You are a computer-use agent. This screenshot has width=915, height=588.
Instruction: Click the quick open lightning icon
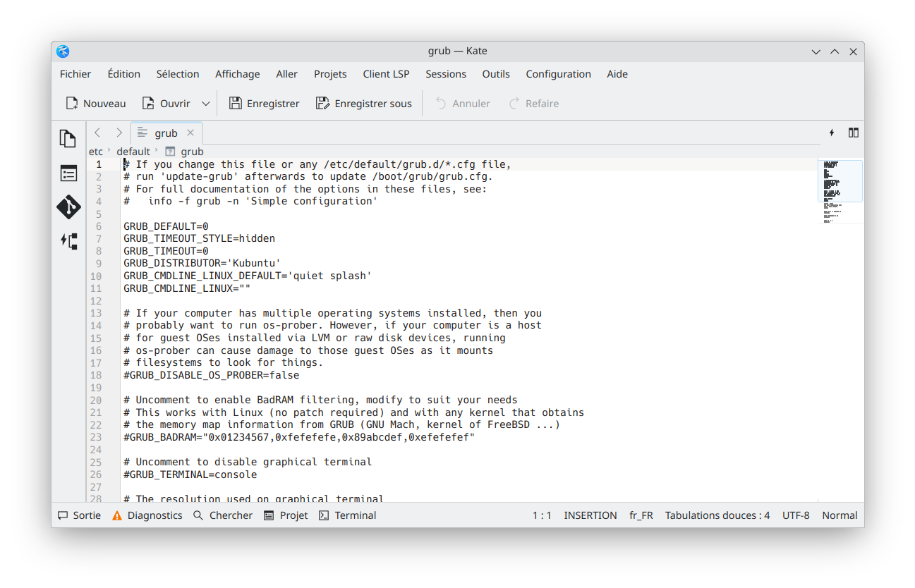832,133
